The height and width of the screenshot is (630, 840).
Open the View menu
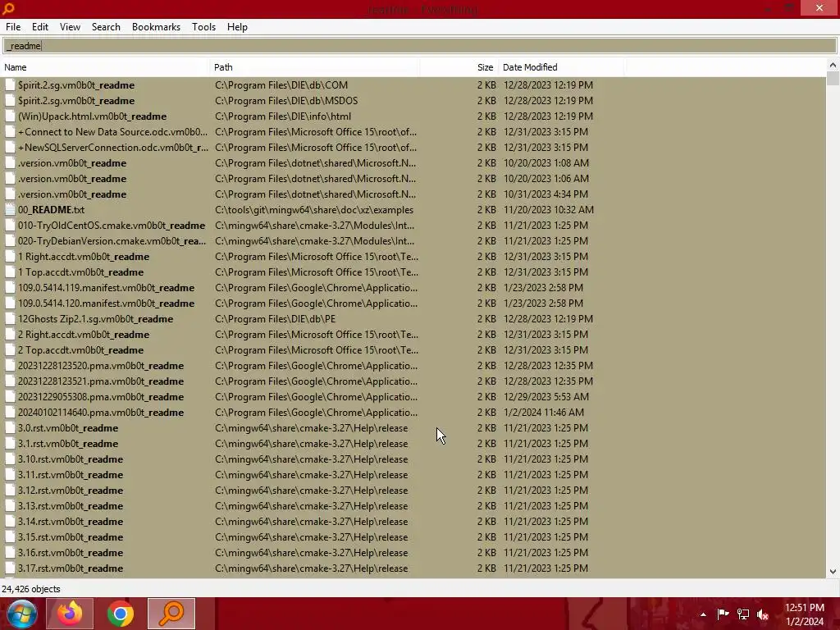(x=70, y=27)
